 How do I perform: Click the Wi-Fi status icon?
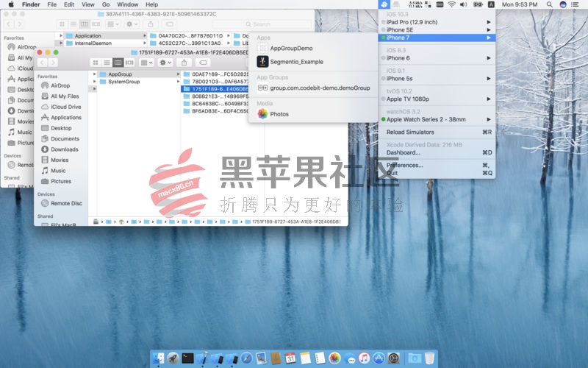452,4
